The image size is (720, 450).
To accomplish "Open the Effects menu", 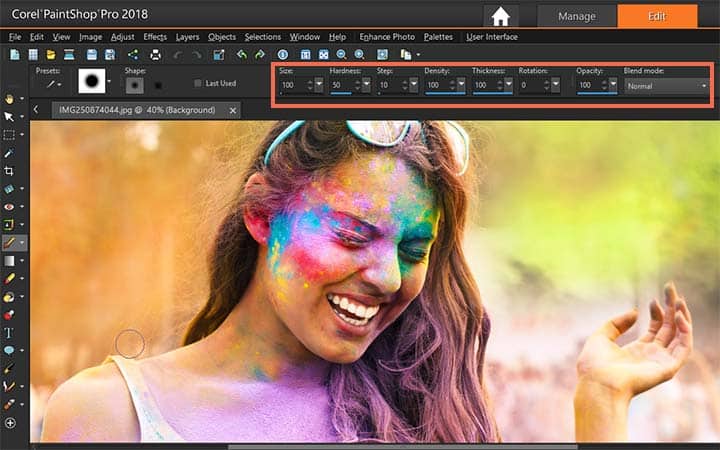I will [x=155, y=37].
